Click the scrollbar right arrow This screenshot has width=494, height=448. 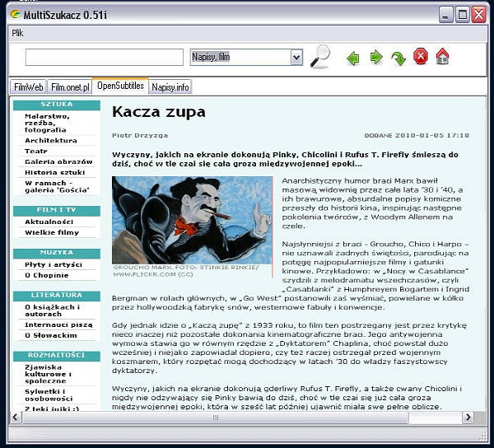tap(468, 418)
